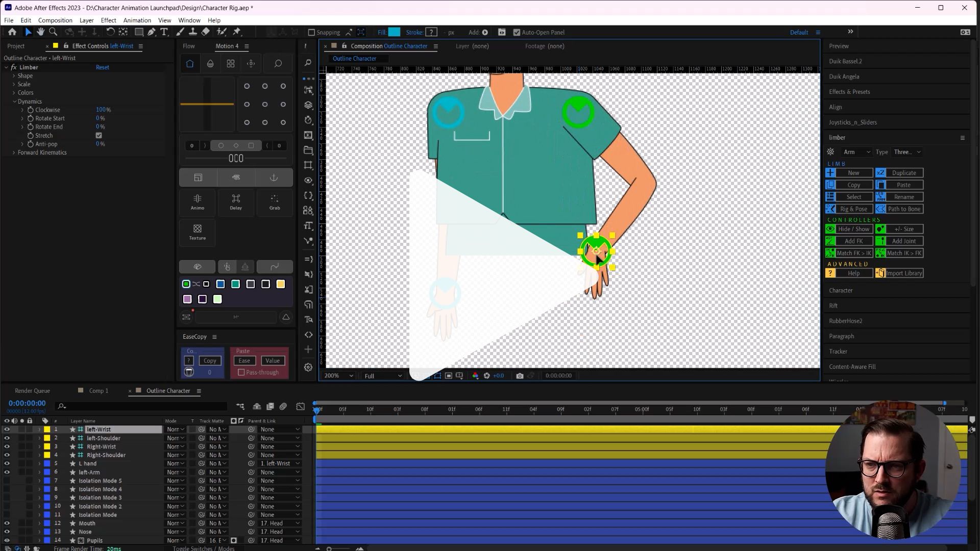Take a snapshot with camera icon
Image resolution: width=980 pixels, height=551 pixels.
click(520, 376)
